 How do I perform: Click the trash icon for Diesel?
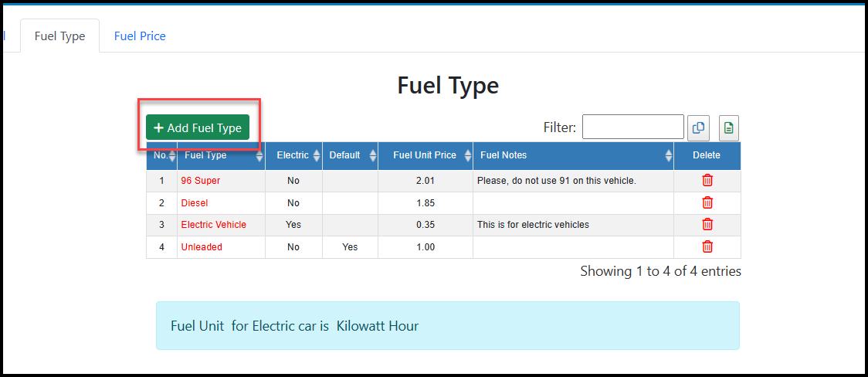pos(707,203)
